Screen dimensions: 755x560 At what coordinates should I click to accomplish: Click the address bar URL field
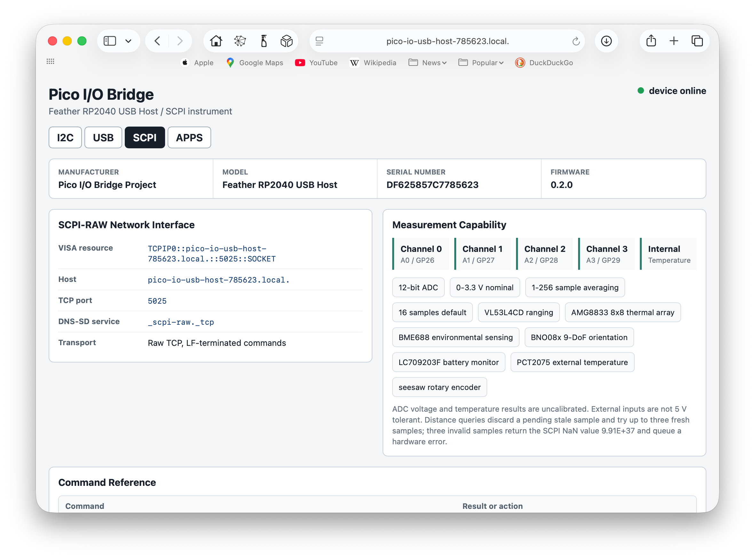coord(447,41)
